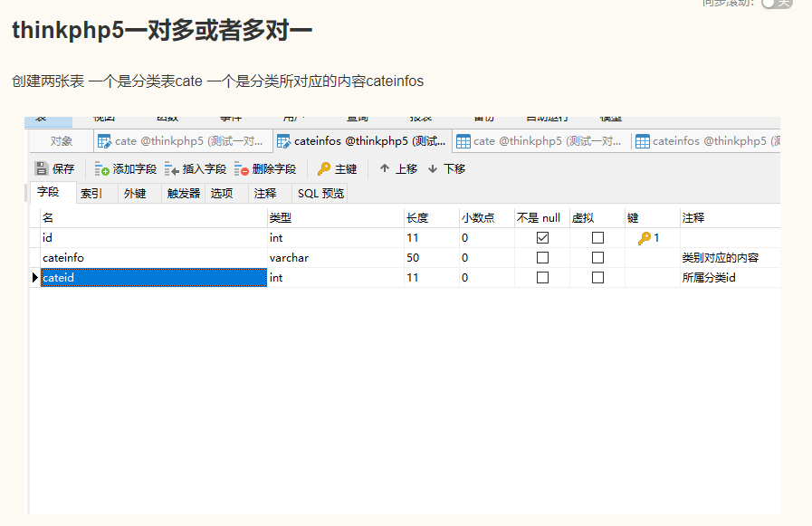Toggle Not Null checkbox for id field
This screenshot has width=812, height=526.
[542, 237]
